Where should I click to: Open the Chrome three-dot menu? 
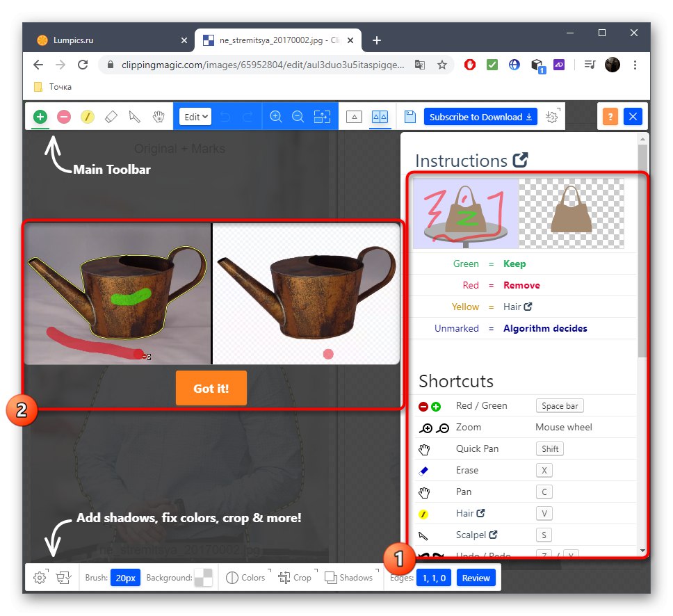(635, 65)
